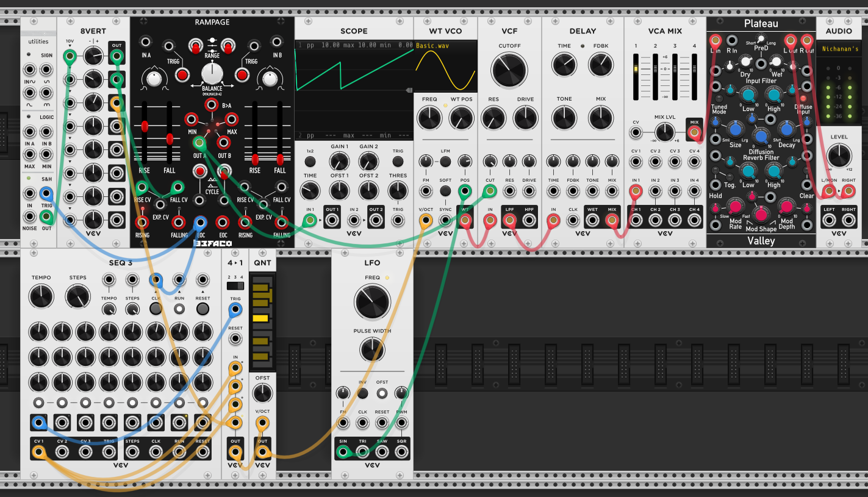Viewport: 868px width, 497px height.
Task: Click the WT VCO SYNC input jack
Action: (445, 221)
